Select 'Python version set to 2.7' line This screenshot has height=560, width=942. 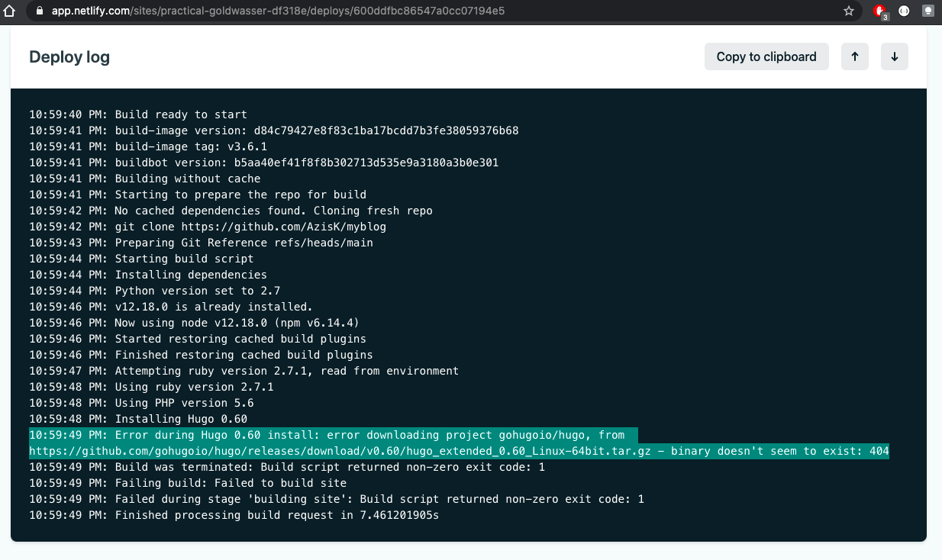pyautogui.click(x=155, y=291)
